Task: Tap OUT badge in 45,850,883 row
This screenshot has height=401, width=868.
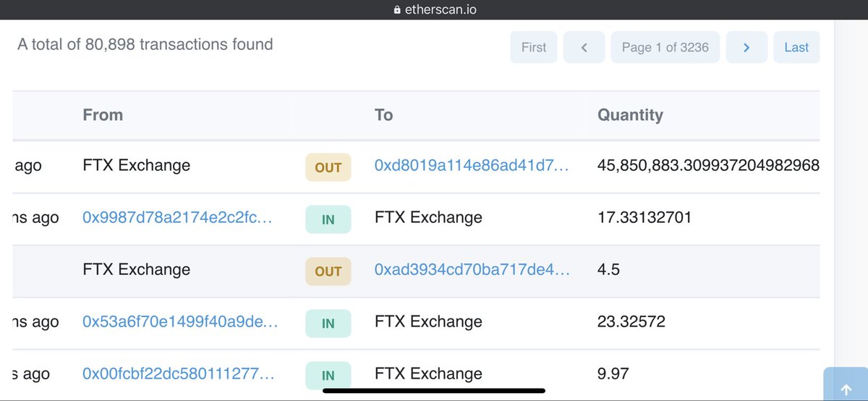Action: pos(328,167)
